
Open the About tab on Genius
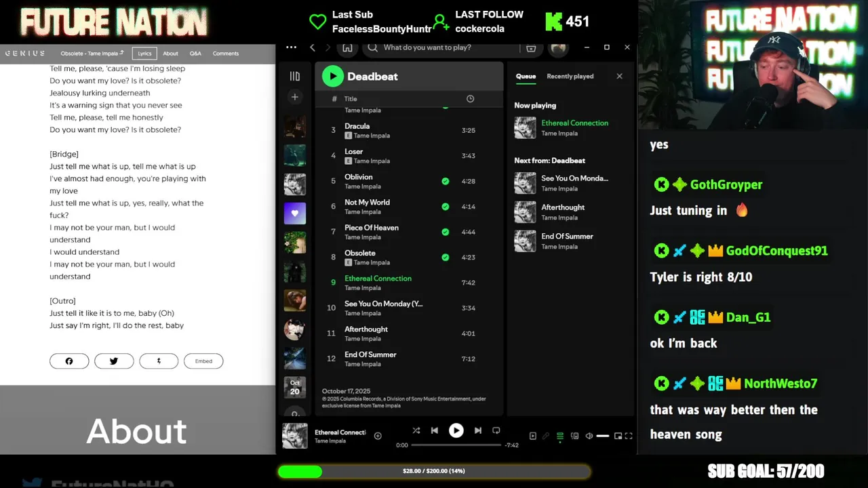170,54
